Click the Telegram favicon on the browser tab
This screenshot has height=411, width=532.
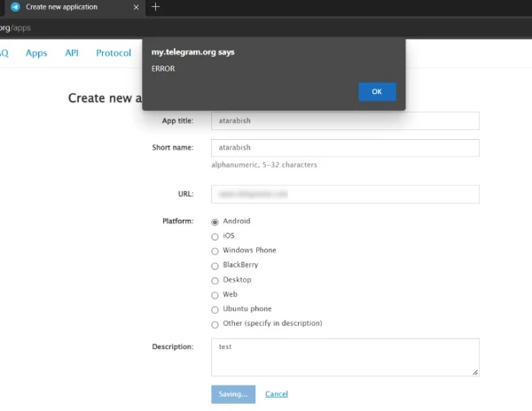click(x=15, y=7)
